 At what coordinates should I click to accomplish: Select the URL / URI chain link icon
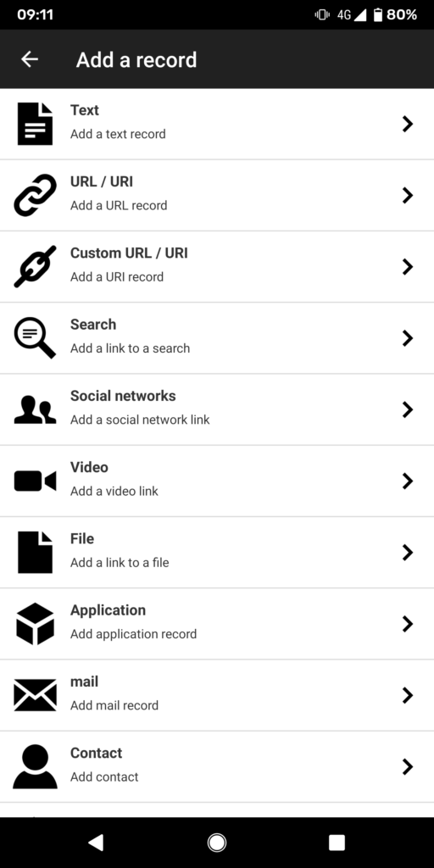tap(35, 195)
